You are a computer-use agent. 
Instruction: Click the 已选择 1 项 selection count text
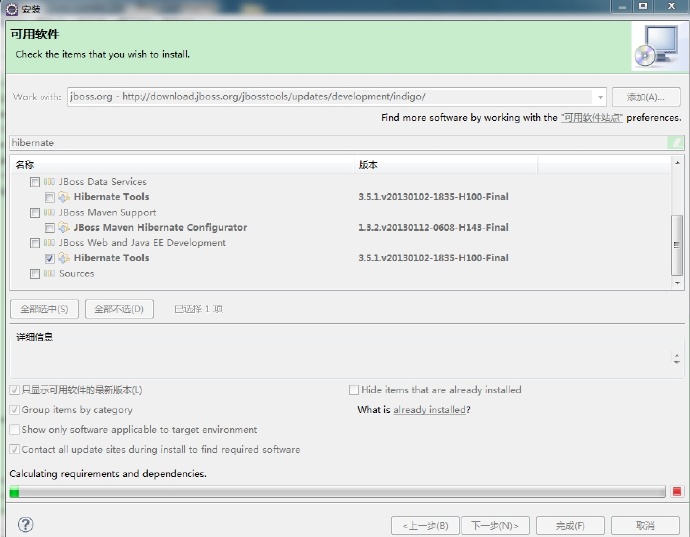[x=198, y=309]
